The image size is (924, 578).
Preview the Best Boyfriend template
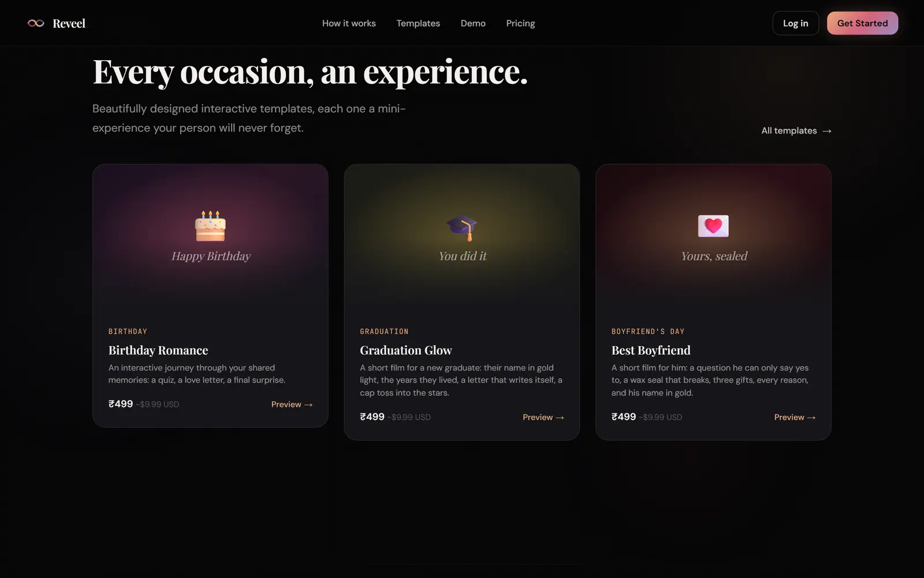795,417
